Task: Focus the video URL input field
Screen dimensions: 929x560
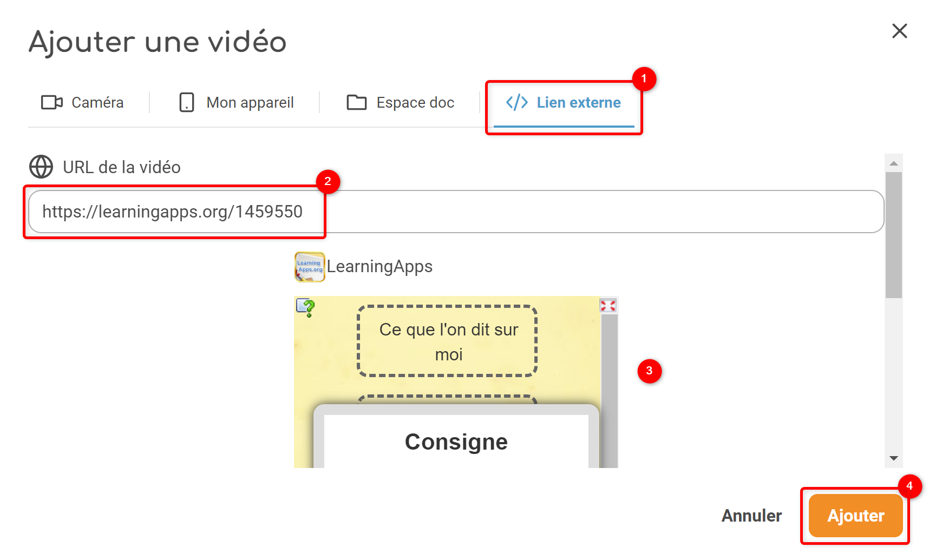Action: [456, 212]
